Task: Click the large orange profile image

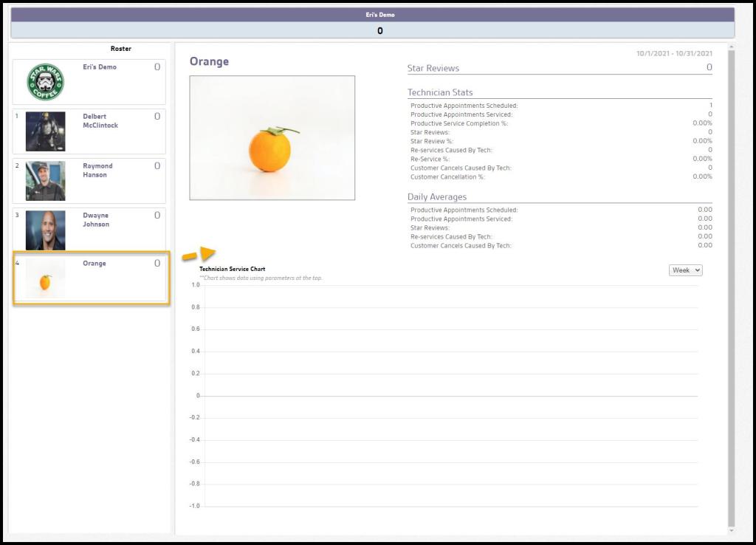Action: [272, 137]
